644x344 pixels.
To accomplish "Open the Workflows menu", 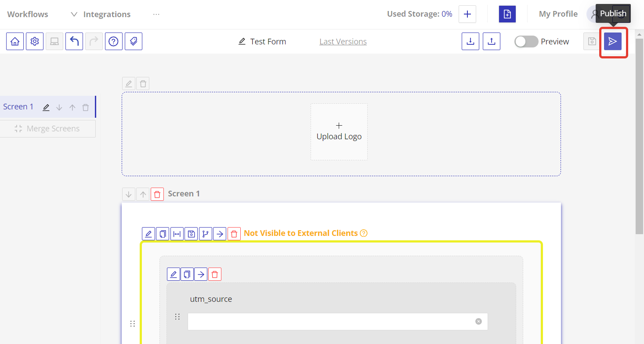I will pyautogui.click(x=28, y=14).
